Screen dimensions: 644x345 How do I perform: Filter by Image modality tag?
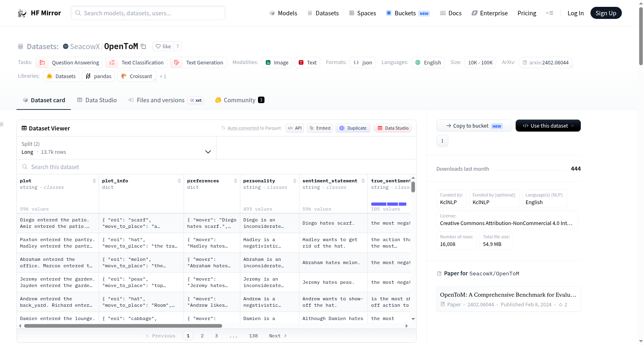277,62
